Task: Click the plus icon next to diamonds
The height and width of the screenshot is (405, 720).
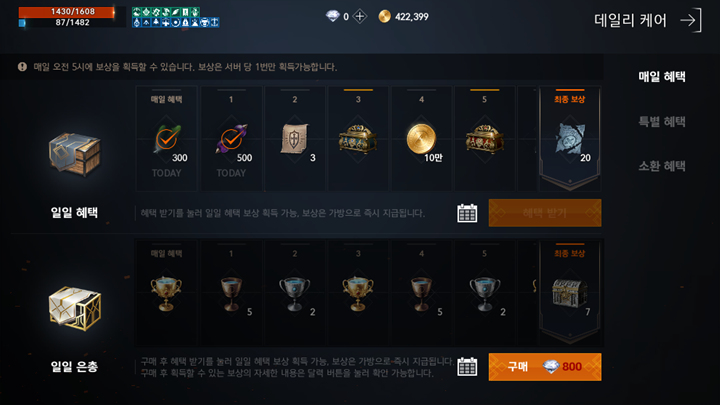Action: tap(360, 17)
